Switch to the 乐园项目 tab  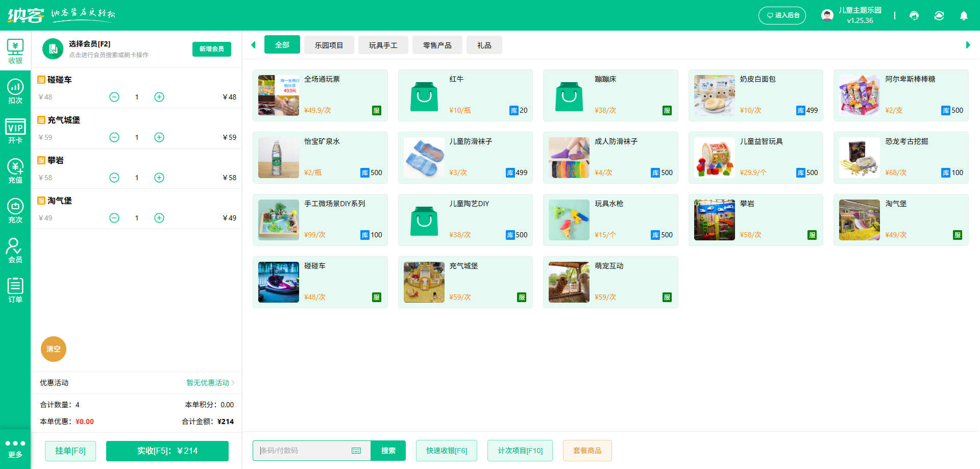coord(329,45)
